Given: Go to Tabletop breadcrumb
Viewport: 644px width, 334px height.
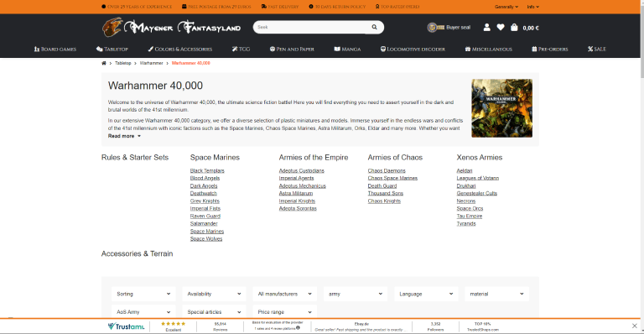Looking at the screenshot, I should click(x=122, y=63).
